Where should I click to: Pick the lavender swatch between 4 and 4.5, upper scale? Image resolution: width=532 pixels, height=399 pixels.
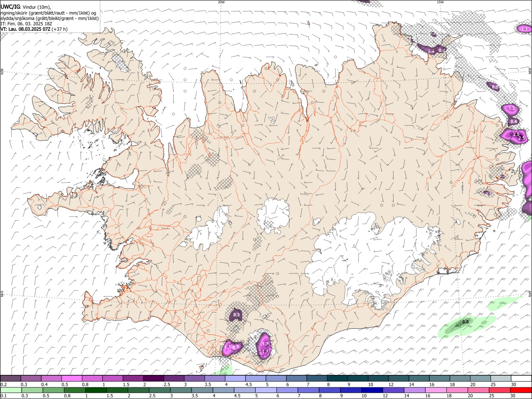tap(235, 379)
